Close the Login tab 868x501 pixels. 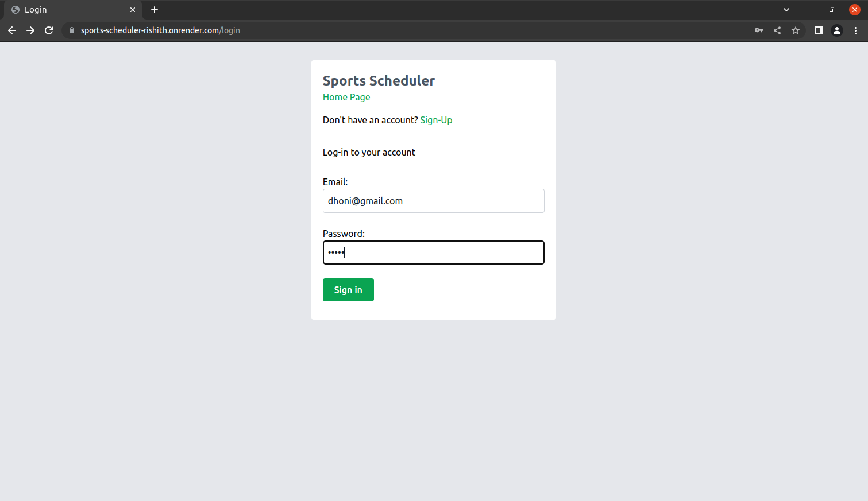(133, 10)
